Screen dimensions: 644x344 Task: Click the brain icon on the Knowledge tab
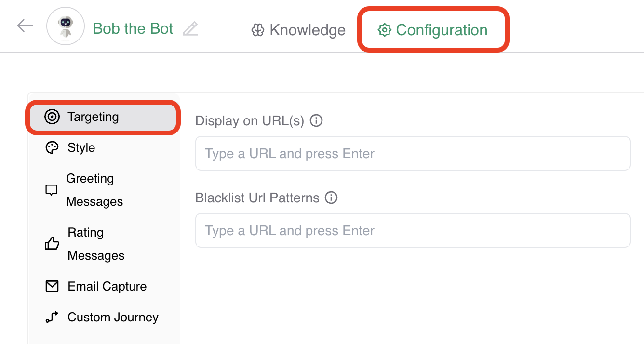tap(258, 30)
